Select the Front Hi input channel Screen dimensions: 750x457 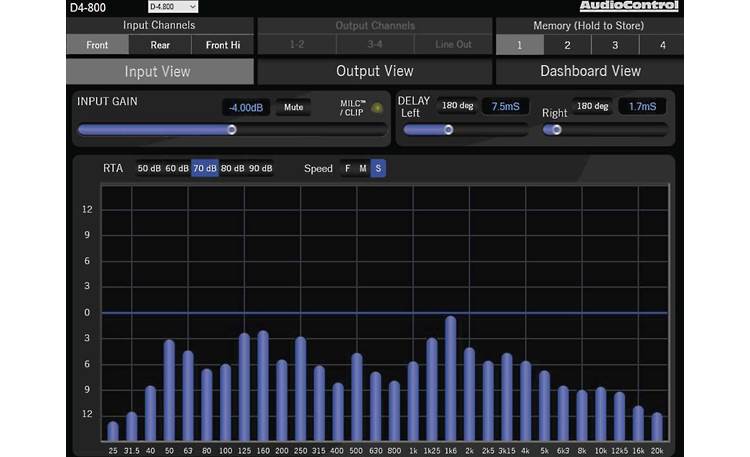223,45
